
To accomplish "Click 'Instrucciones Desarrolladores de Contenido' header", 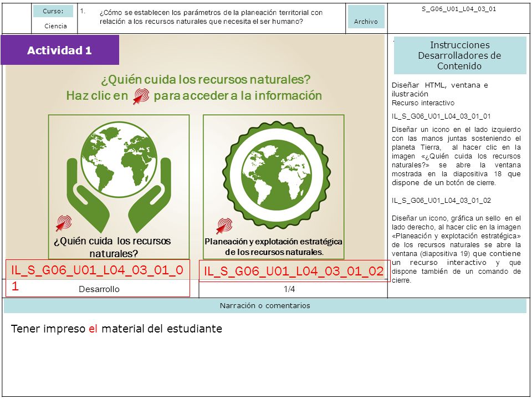I will 460,55.
